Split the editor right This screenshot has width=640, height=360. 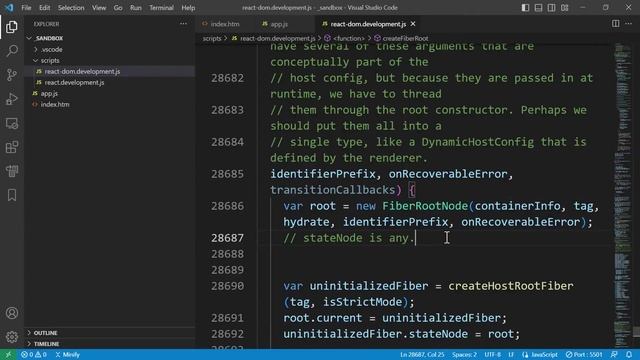(x=616, y=24)
